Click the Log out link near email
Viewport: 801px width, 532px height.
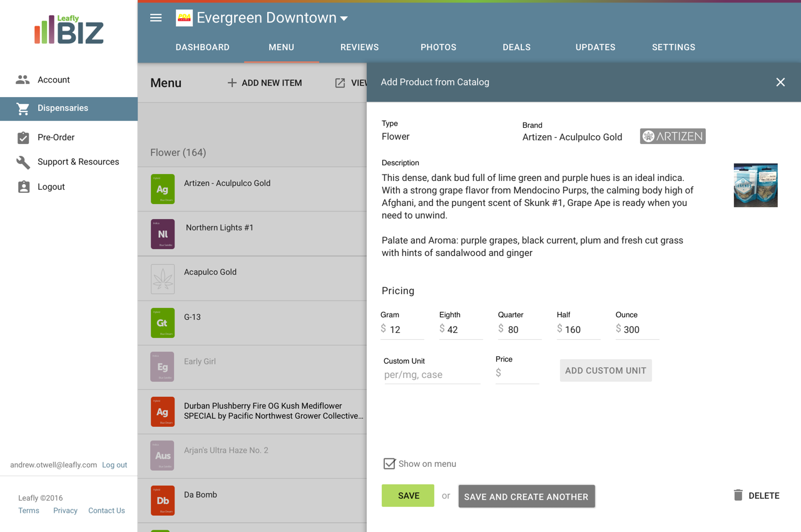[115, 465]
